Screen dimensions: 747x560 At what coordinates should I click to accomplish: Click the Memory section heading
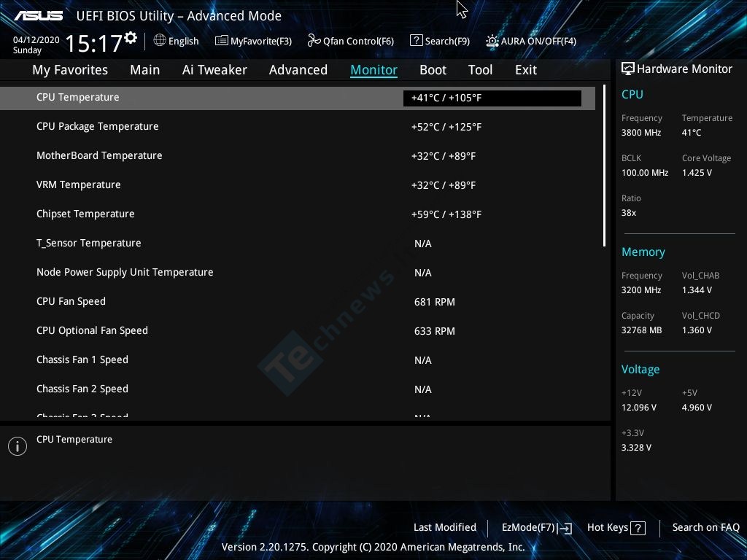pyautogui.click(x=643, y=252)
